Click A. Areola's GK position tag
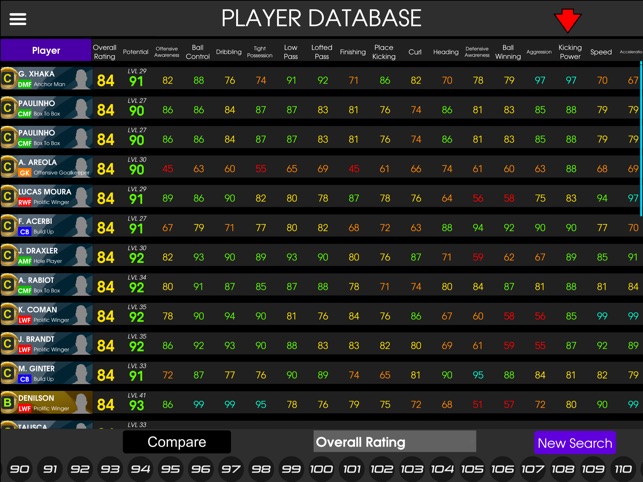The height and width of the screenshot is (482, 643). tap(25, 173)
